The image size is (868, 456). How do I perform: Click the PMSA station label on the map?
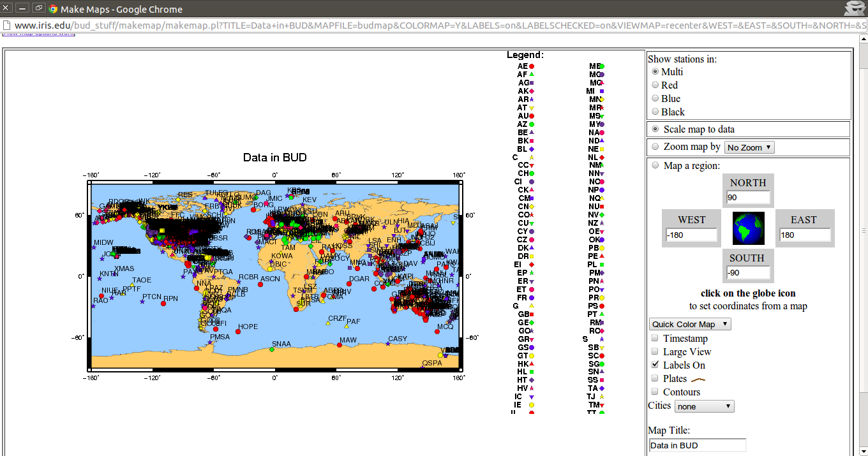point(220,337)
